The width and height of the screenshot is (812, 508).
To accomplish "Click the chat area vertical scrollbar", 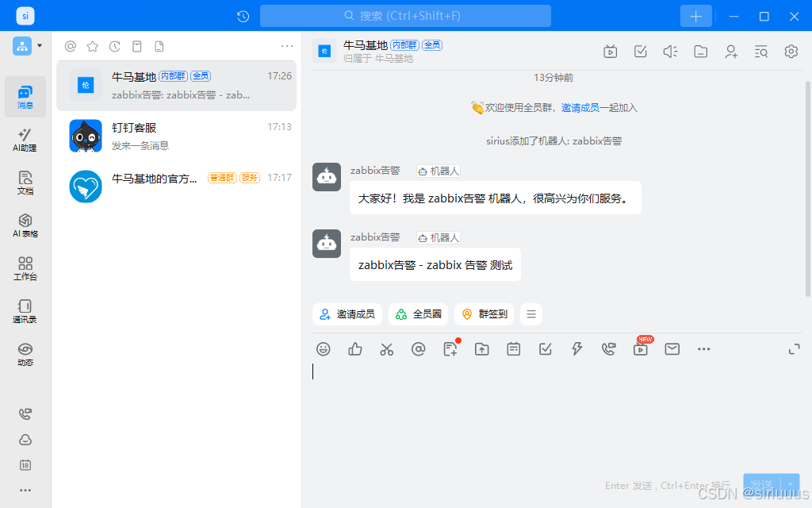I will 808,189.
